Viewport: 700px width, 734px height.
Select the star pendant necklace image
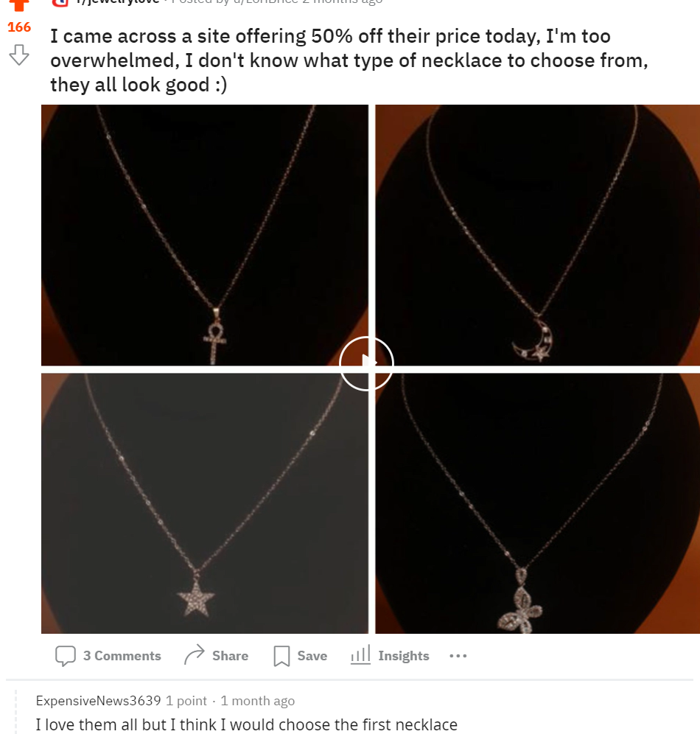(x=205, y=503)
